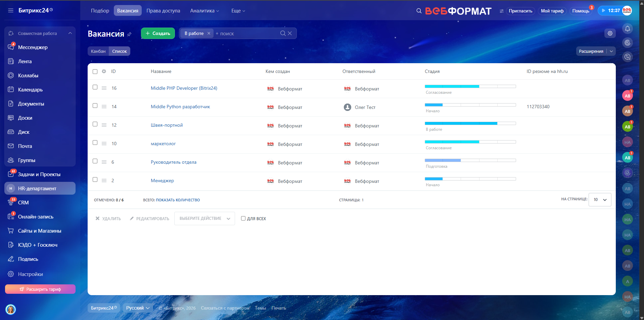The image size is (644, 320).
Task: Click the green Создать button
Action: click(158, 33)
